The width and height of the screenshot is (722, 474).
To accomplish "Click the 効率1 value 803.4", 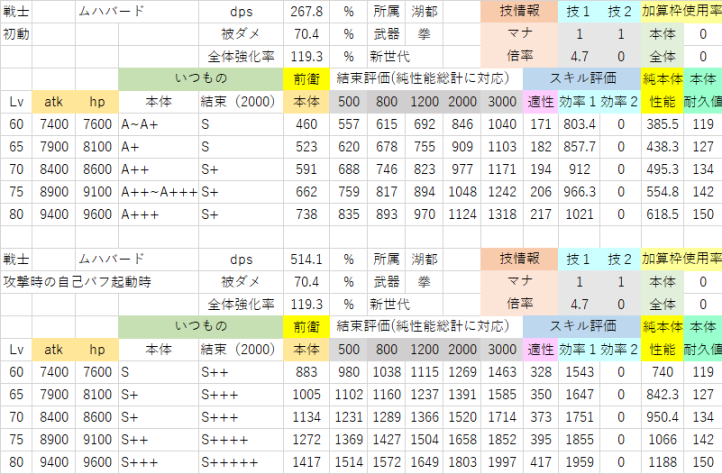I will 579,124.
